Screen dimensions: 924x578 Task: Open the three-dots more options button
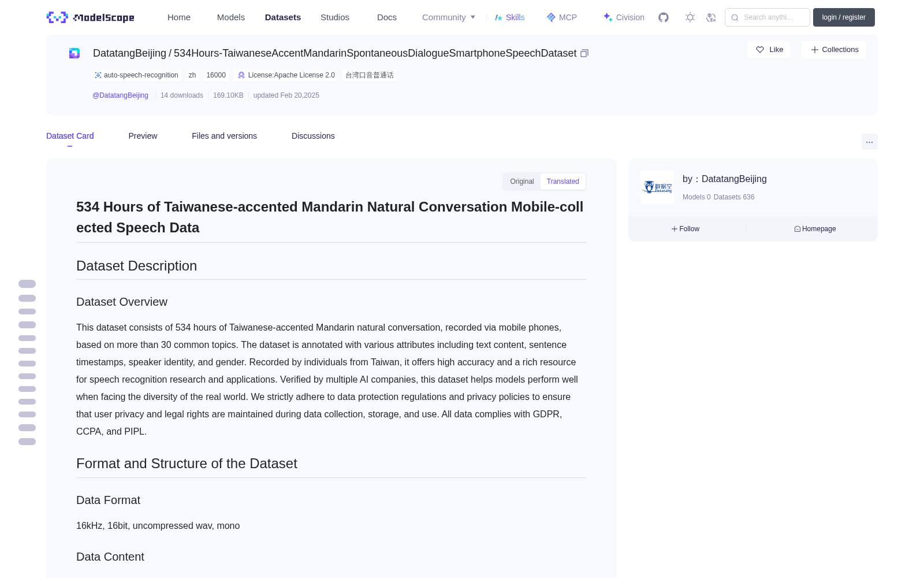pyautogui.click(x=869, y=142)
